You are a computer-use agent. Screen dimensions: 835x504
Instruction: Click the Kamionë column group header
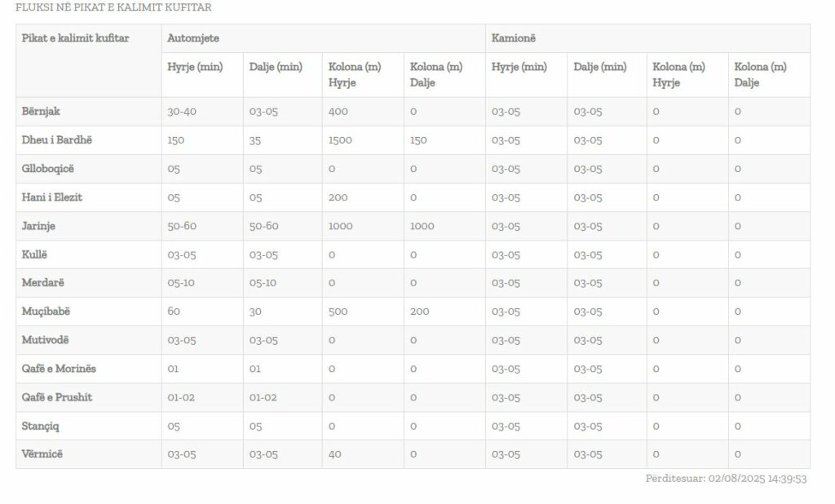pos(514,38)
